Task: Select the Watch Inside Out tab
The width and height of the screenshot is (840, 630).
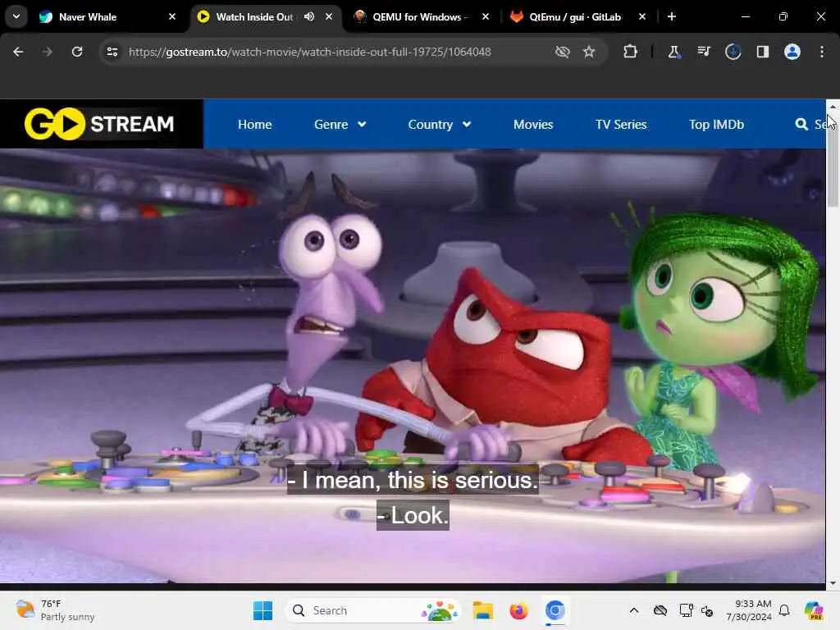Action: pyautogui.click(x=254, y=16)
